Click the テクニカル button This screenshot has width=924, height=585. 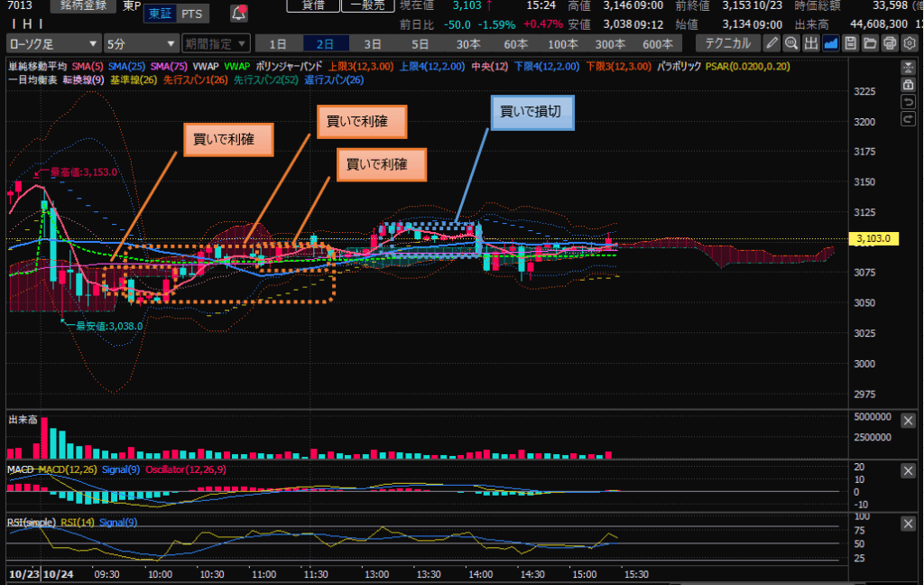click(x=729, y=43)
